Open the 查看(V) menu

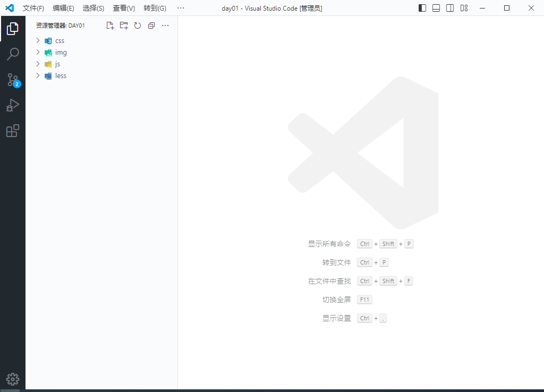click(123, 8)
